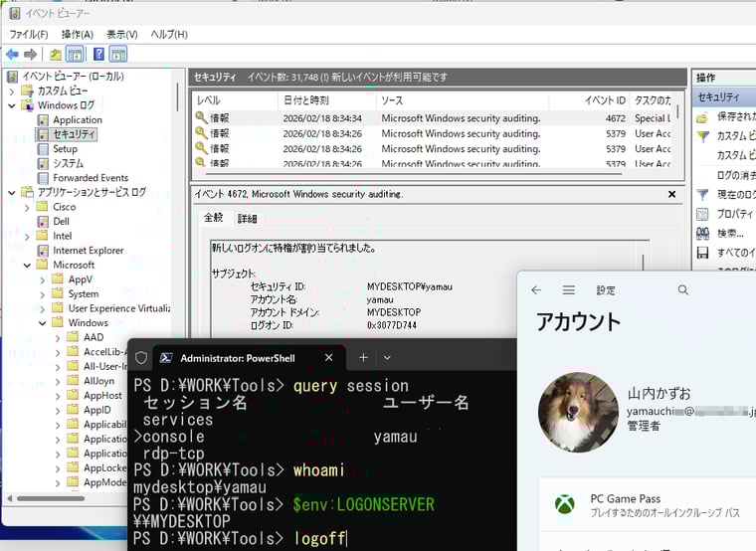Sort by イベント ID column header
Image resolution: width=756 pixels, height=551 pixels.
pos(589,100)
